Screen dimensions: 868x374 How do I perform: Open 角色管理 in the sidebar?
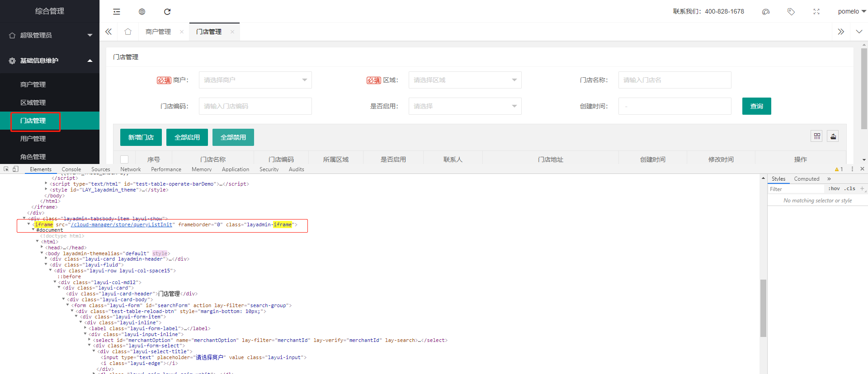[x=33, y=156]
